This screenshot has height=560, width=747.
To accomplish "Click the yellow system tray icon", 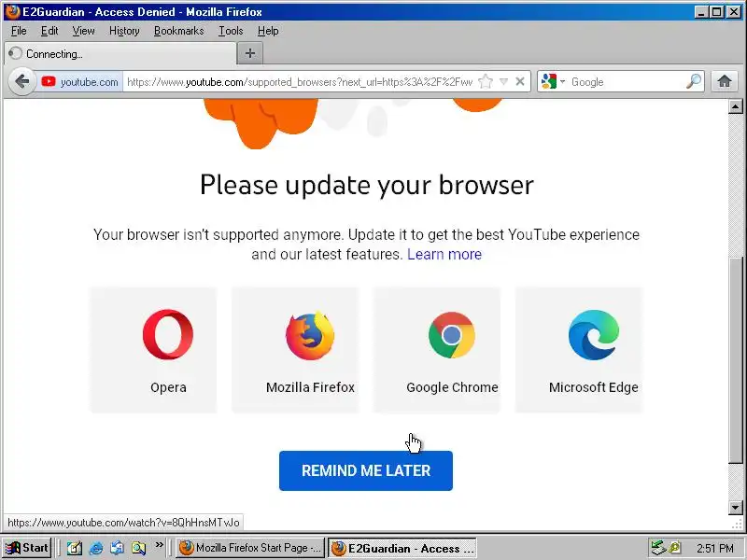I will coord(675,548).
